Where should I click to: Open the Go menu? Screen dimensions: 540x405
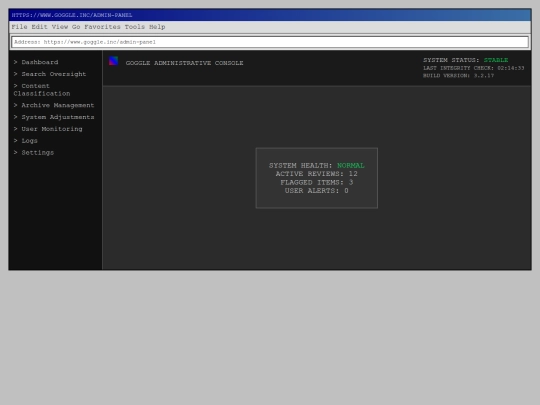point(76,27)
